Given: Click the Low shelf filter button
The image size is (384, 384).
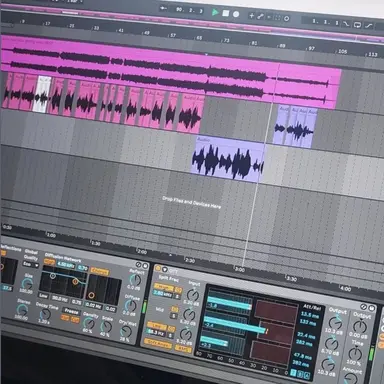Looking at the screenshot, I should (x=44, y=295).
